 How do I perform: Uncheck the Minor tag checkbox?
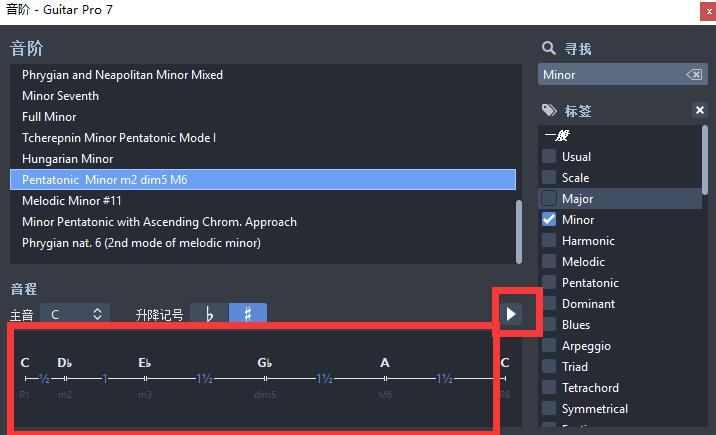(549, 220)
